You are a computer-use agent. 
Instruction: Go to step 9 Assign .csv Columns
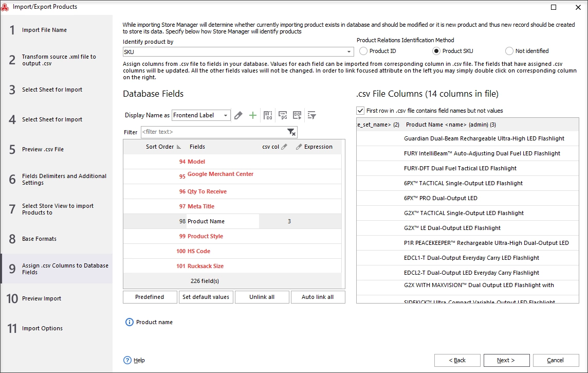(x=56, y=269)
